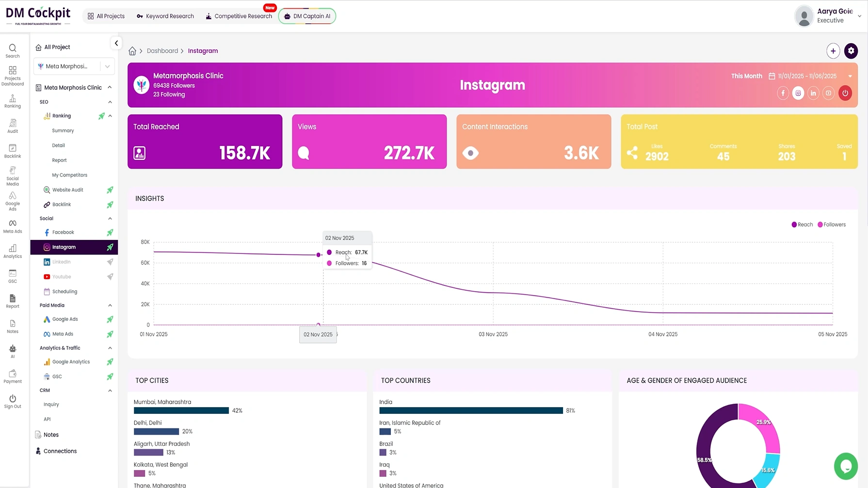Click the Dashboard breadcrumb link
Screen dimensions: 868x488
162,51
